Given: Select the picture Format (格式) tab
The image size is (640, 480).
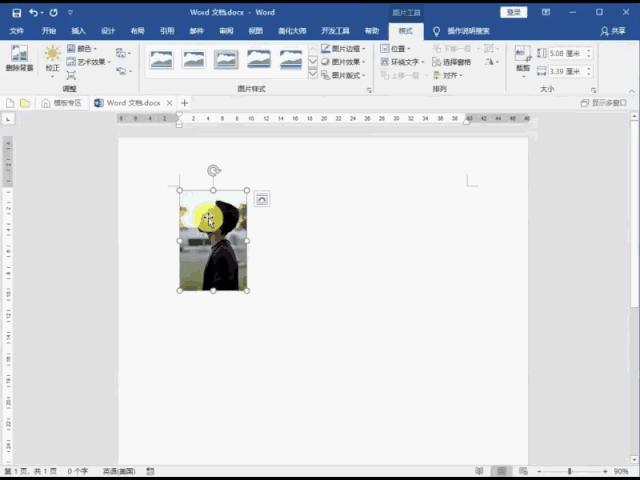Looking at the screenshot, I should pyautogui.click(x=406, y=31).
